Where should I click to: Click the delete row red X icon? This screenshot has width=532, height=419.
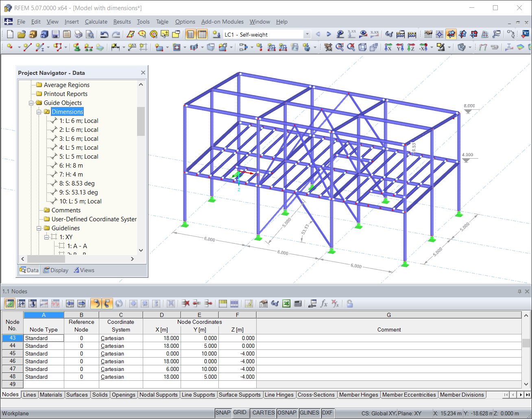(x=186, y=303)
